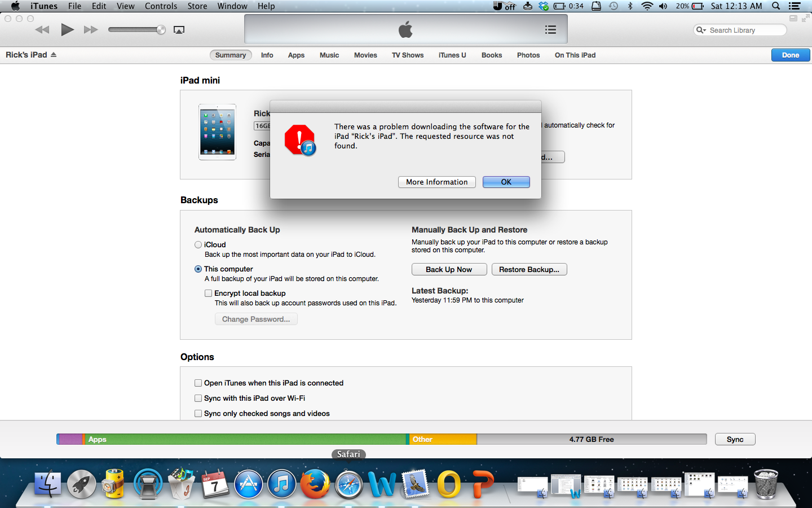
Task: Open Finder from the Dock
Action: (48, 484)
